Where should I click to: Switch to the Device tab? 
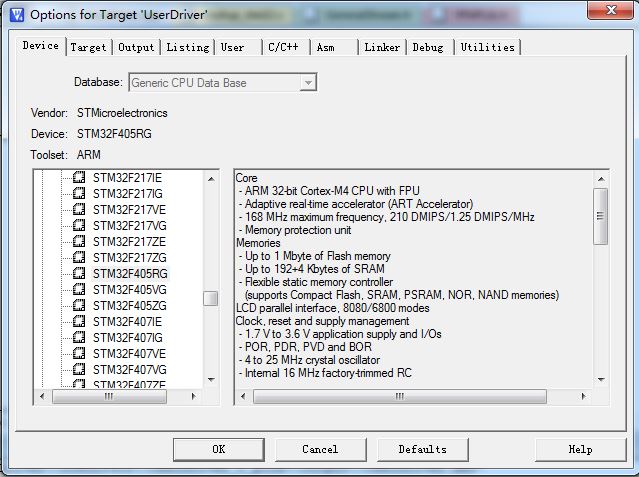tap(41, 46)
